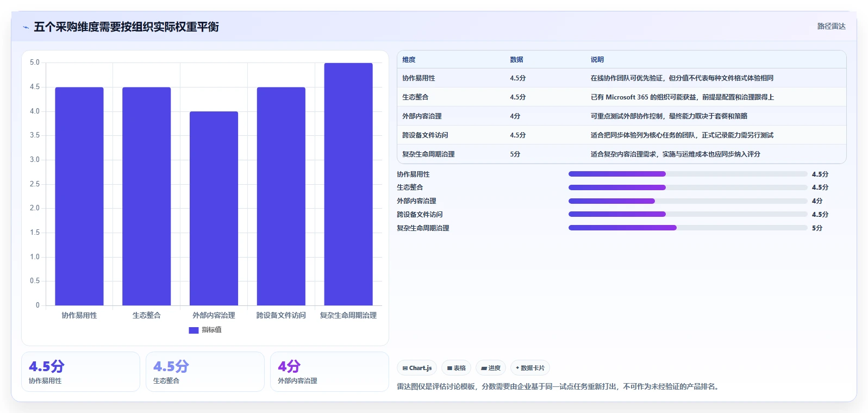Click the 维度 table column header

click(409, 60)
